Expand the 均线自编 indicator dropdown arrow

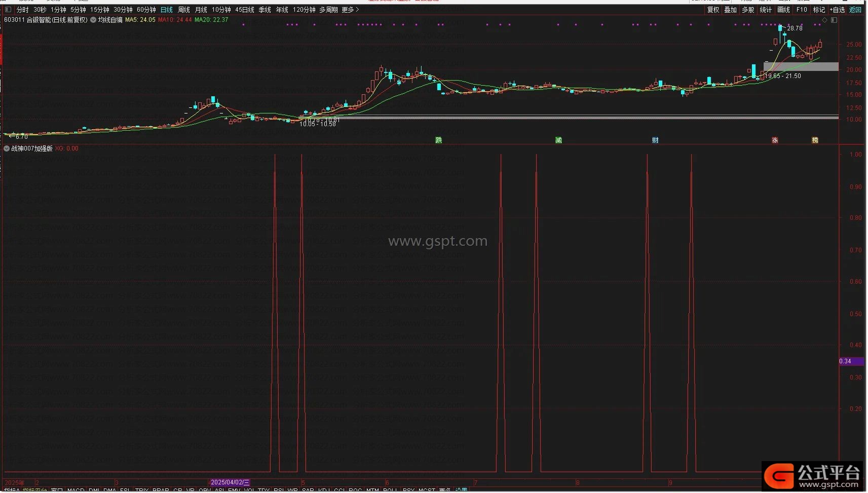pos(93,20)
